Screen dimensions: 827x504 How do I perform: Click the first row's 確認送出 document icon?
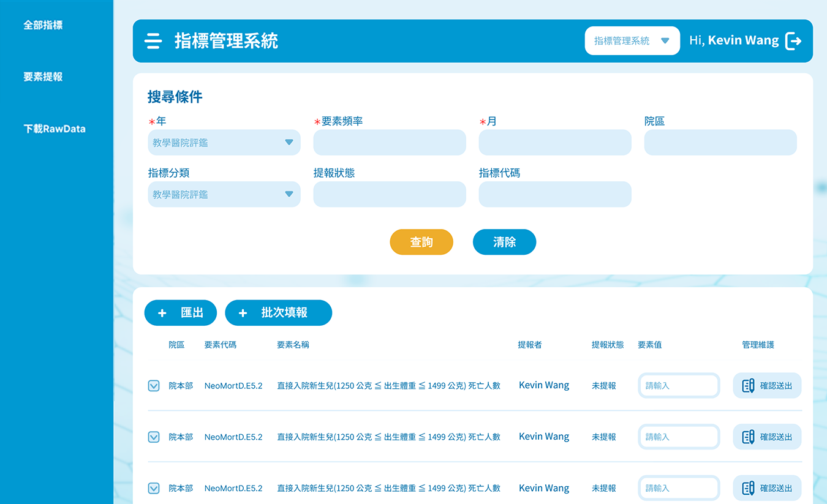(x=748, y=386)
